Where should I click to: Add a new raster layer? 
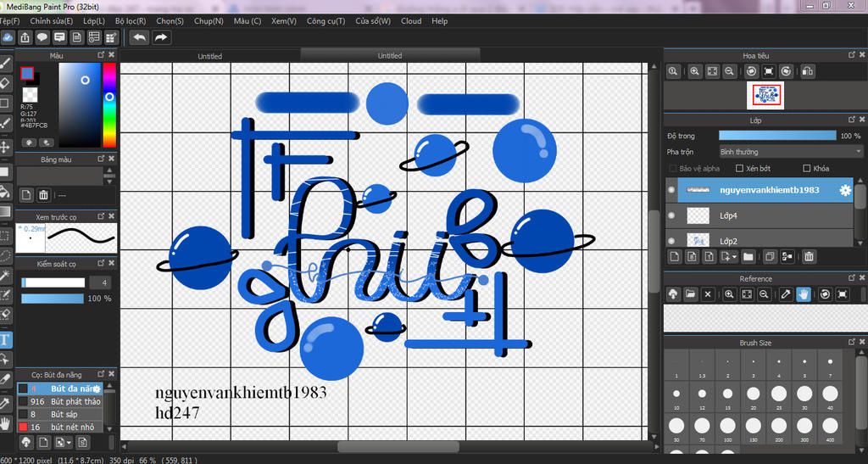pyautogui.click(x=674, y=256)
